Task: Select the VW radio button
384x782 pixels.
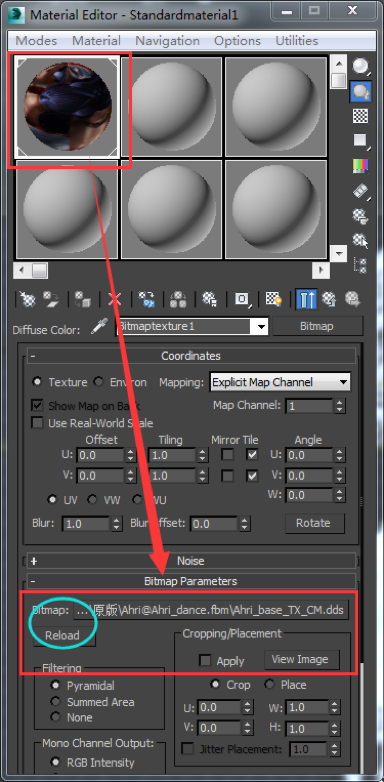Action: (92, 499)
